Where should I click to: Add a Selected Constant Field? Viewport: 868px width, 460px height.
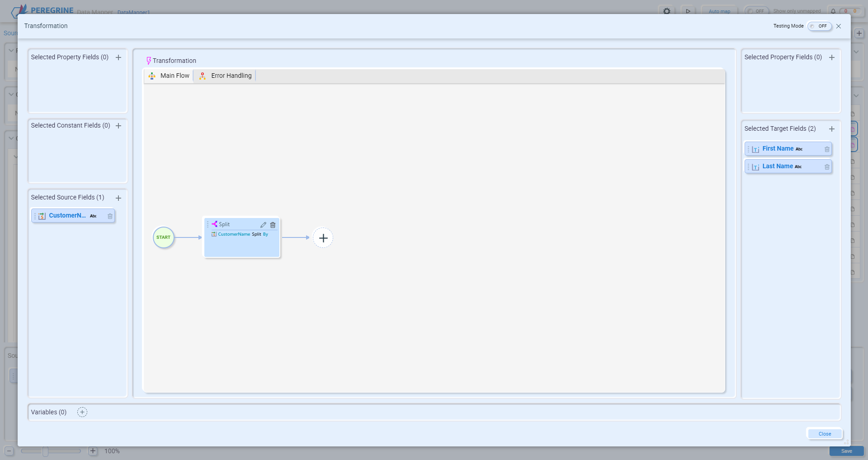pyautogui.click(x=118, y=126)
